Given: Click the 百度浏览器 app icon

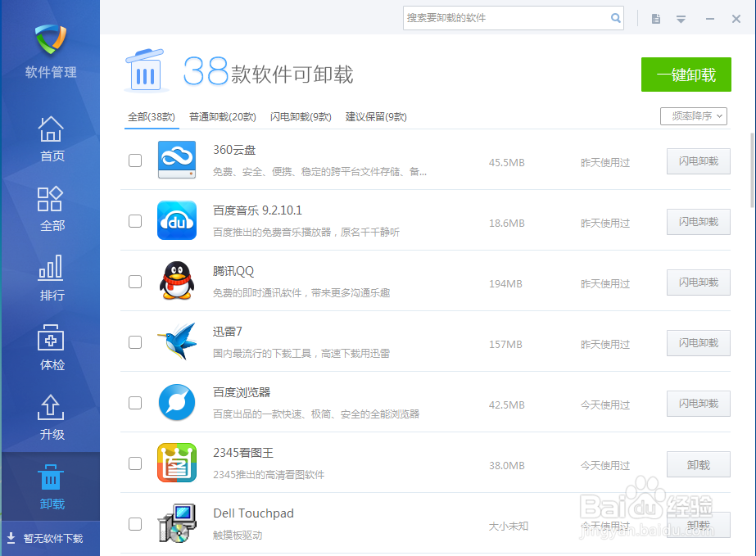Looking at the screenshot, I should point(177,402).
